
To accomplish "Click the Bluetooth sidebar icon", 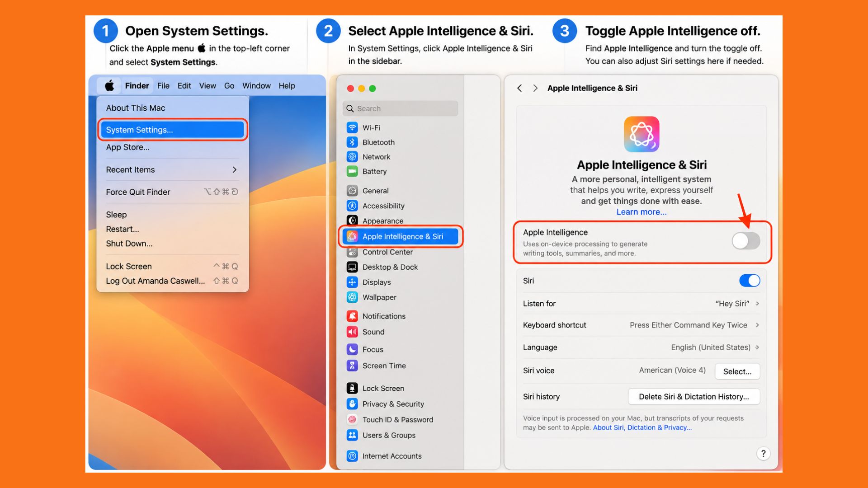I will [x=352, y=142].
